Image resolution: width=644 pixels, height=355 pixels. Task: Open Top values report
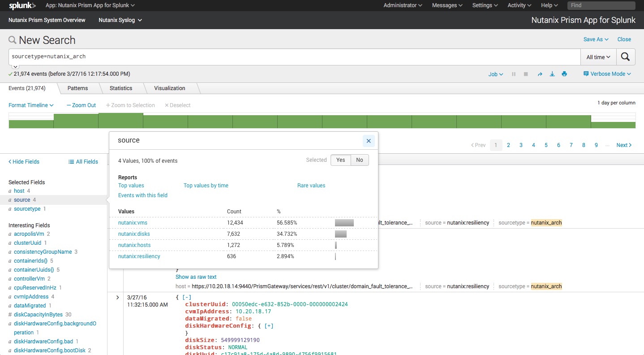(x=131, y=186)
